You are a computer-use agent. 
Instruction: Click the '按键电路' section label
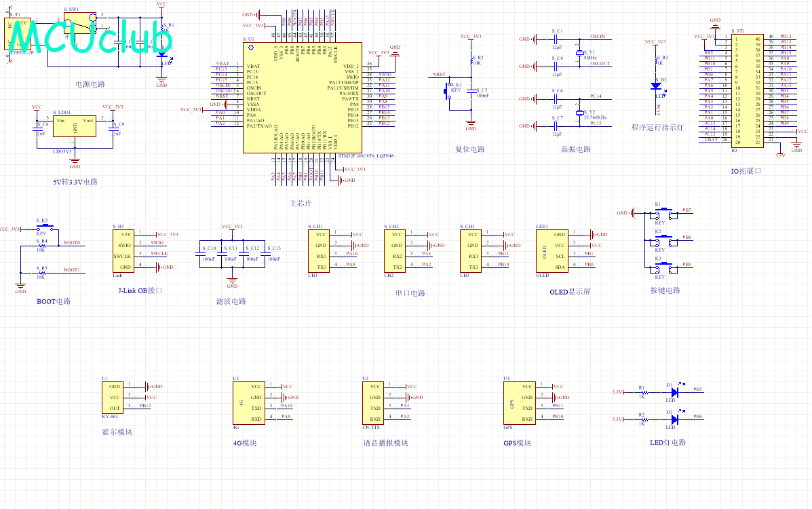pos(665,290)
